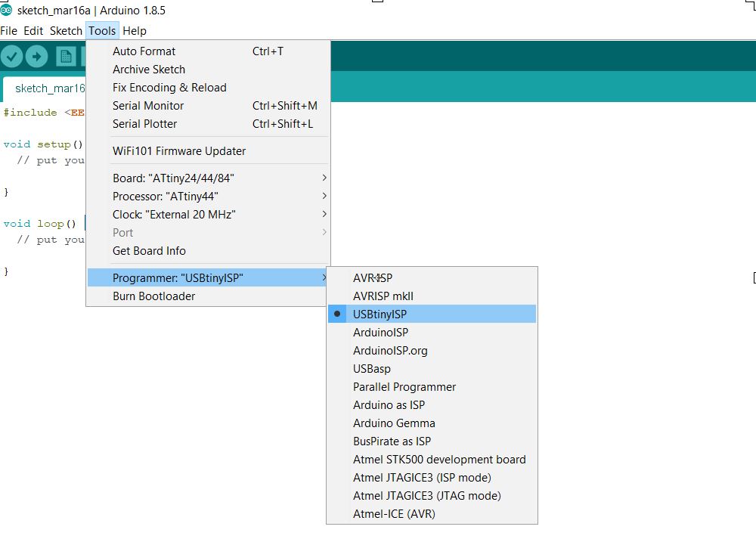Select Fix Encoding & Reload

click(x=209, y=88)
